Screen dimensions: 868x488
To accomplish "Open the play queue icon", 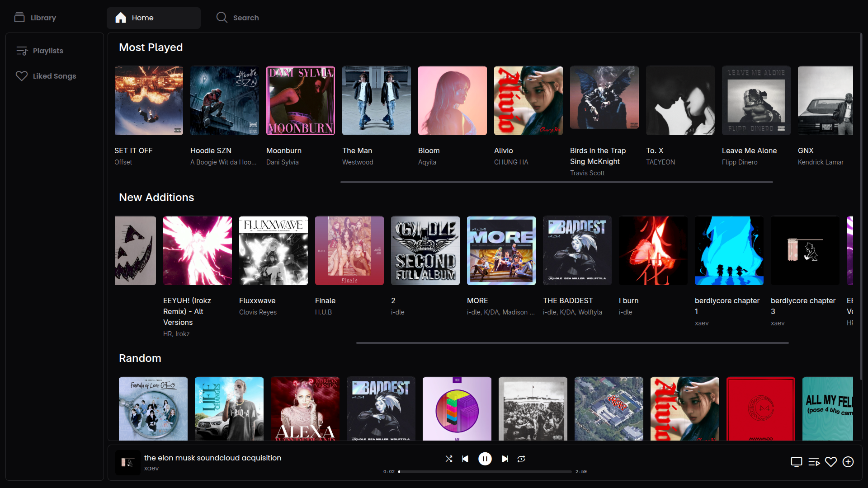I will (814, 462).
